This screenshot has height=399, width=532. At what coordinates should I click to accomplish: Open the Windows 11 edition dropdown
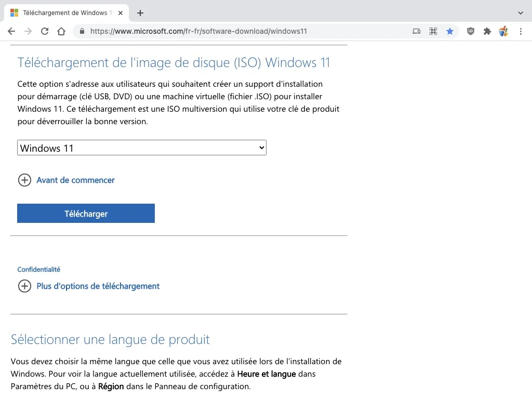142,148
